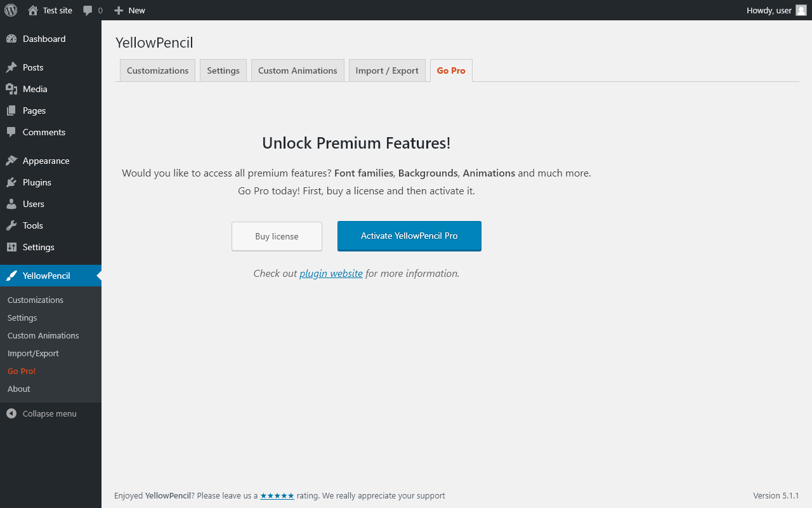Click the Media library icon
This screenshot has width=812, height=508.
coord(11,89)
